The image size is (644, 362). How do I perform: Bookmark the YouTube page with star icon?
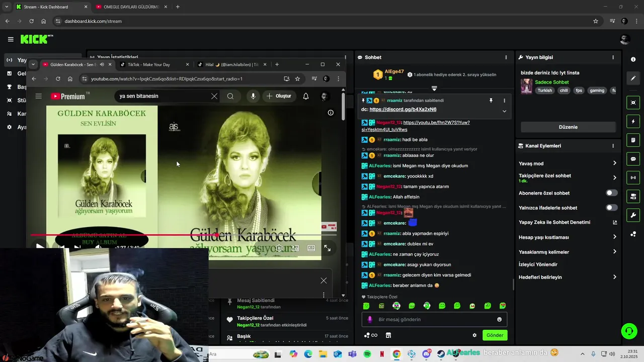pos(297,79)
